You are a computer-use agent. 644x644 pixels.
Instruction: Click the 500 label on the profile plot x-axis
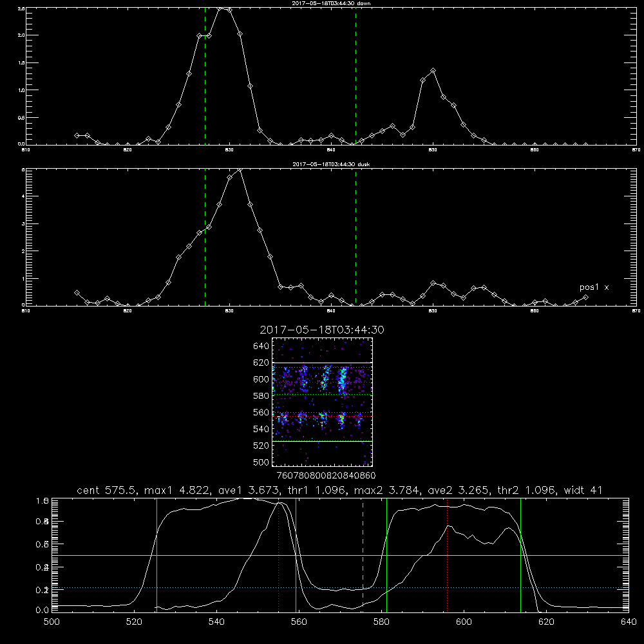[52, 622]
